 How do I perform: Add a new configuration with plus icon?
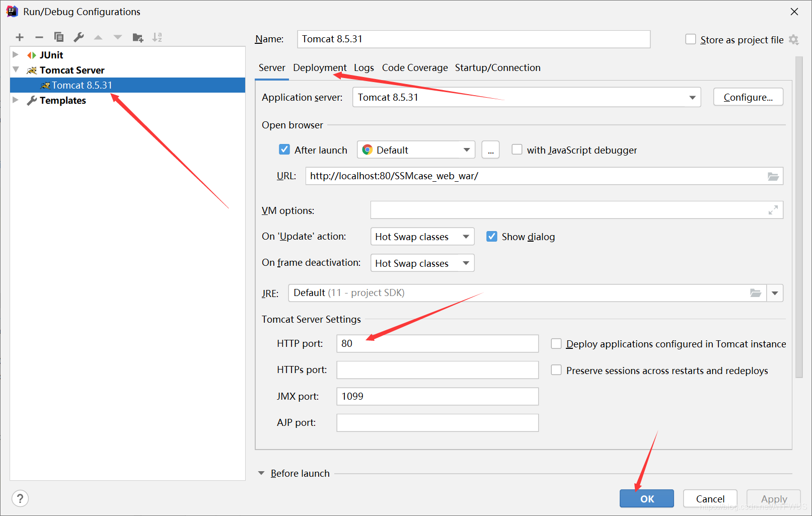click(20, 37)
